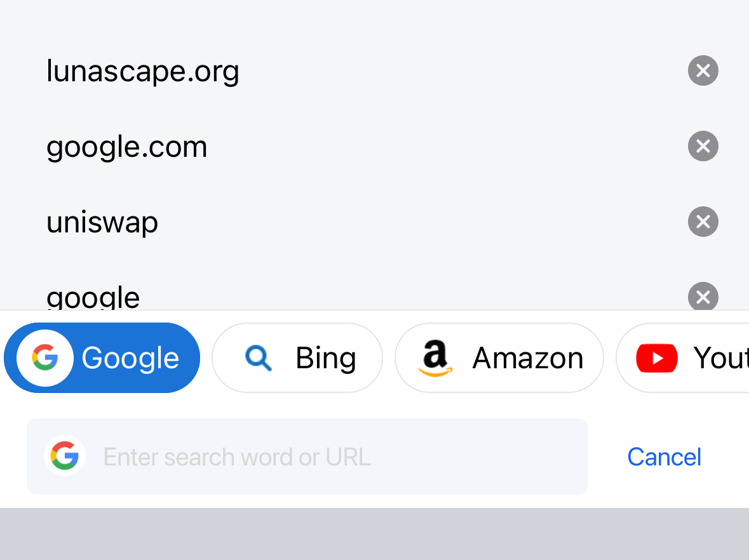
Task: Select the Google search engine icon
Action: [44, 357]
